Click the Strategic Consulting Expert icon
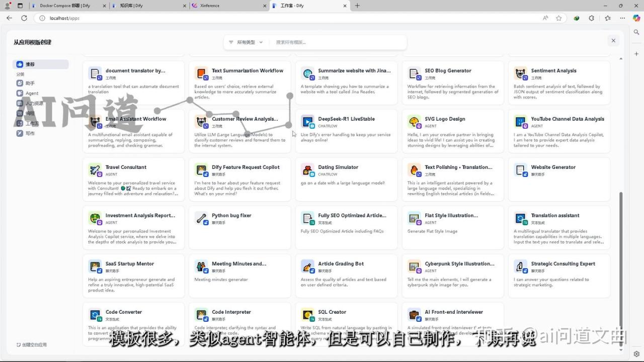Screen dimensions: 644x362 click(521, 266)
